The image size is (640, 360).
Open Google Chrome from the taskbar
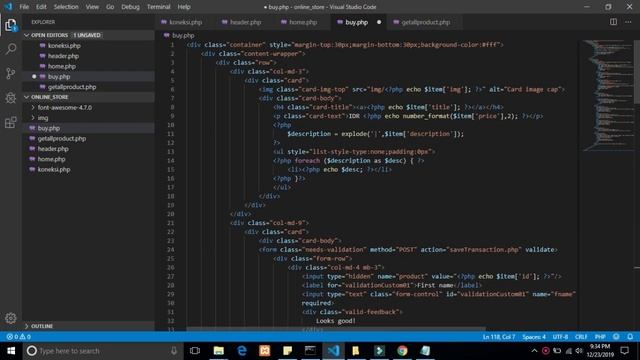tap(402, 351)
